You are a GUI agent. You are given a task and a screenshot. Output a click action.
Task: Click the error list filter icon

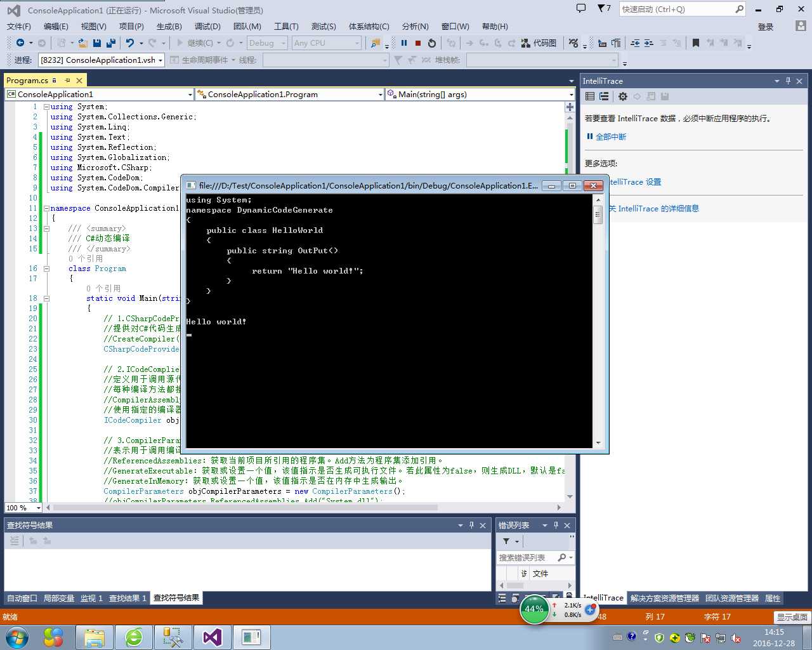[x=506, y=541]
